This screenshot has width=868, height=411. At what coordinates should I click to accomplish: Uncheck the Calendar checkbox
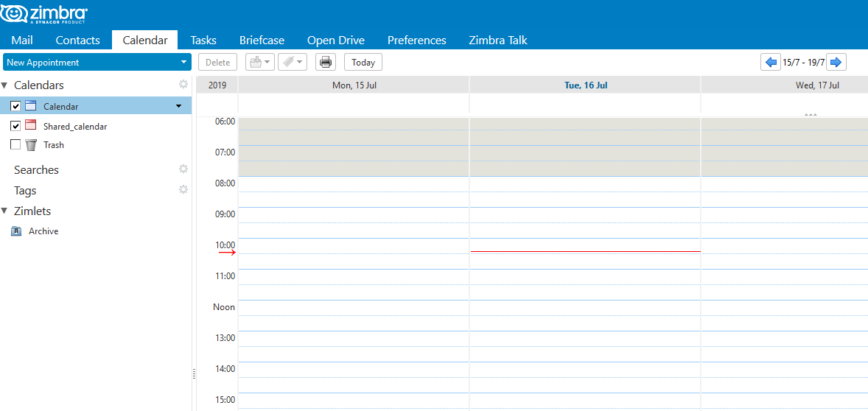(15, 106)
